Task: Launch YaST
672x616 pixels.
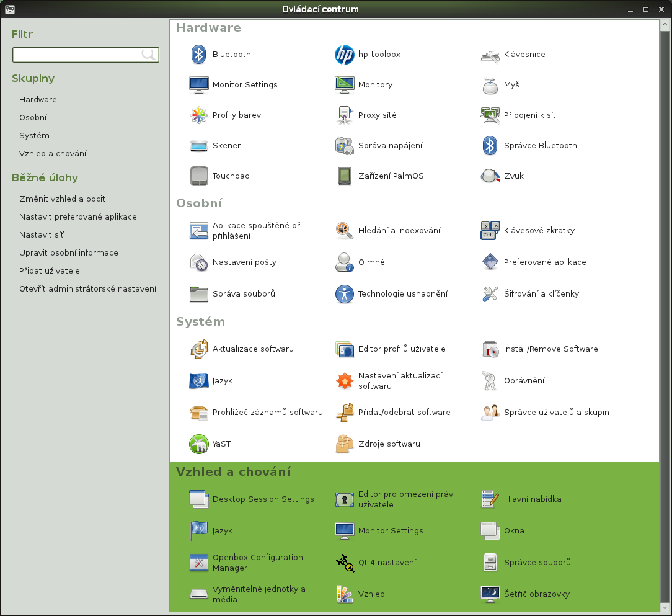Action: pyautogui.click(x=198, y=444)
